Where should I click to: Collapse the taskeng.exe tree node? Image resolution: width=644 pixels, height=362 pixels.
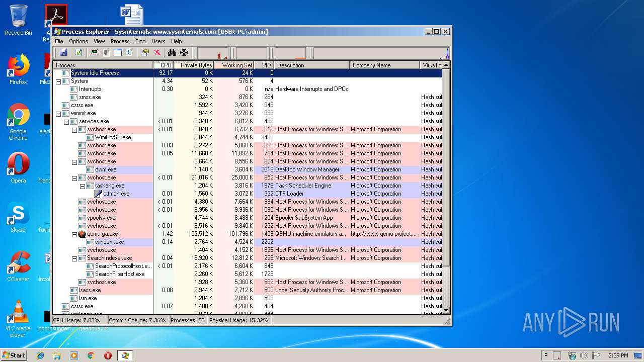pyautogui.click(x=83, y=186)
